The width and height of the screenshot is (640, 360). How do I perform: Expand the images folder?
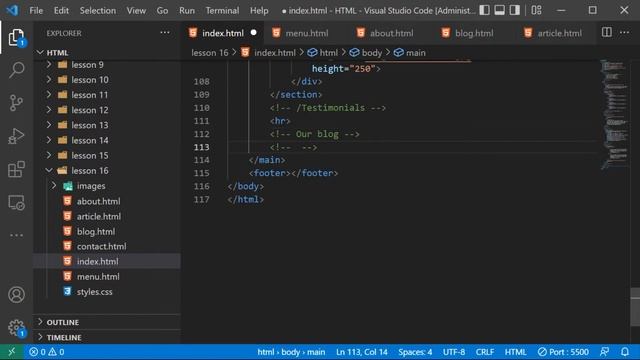[x=54, y=186]
